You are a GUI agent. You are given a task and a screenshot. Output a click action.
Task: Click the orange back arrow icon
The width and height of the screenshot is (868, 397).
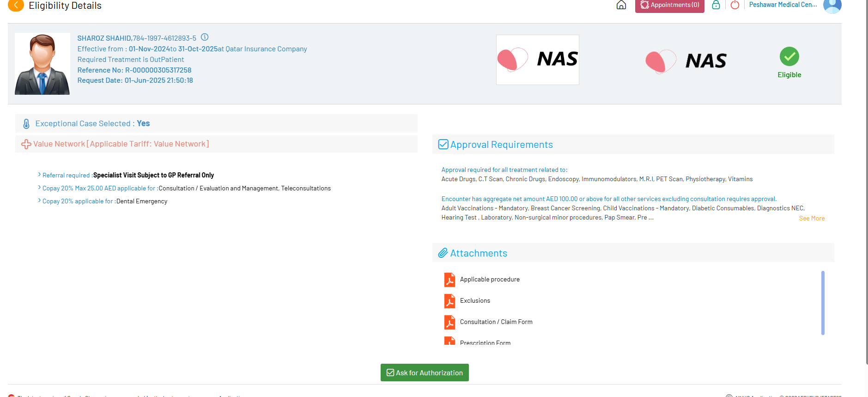(x=16, y=5)
